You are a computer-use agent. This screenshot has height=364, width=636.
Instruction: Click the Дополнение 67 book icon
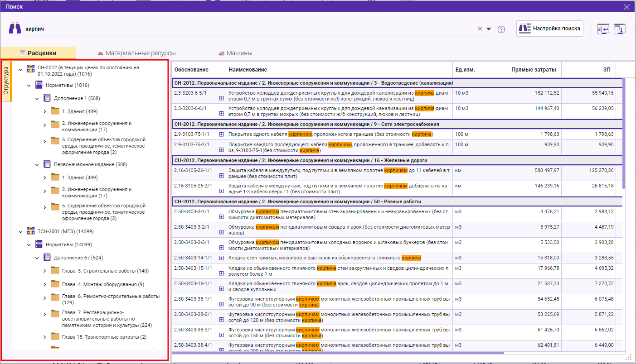(x=47, y=258)
